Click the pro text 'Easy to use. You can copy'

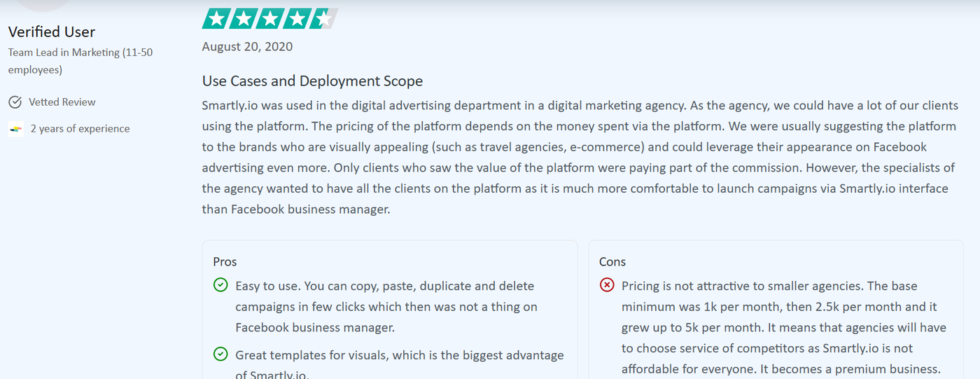[x=386, y=307]
